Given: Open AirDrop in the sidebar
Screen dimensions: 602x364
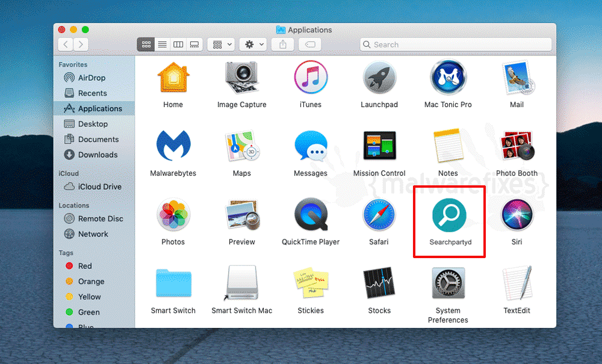Looking at the screenshot, I should [x=94, y=78].
